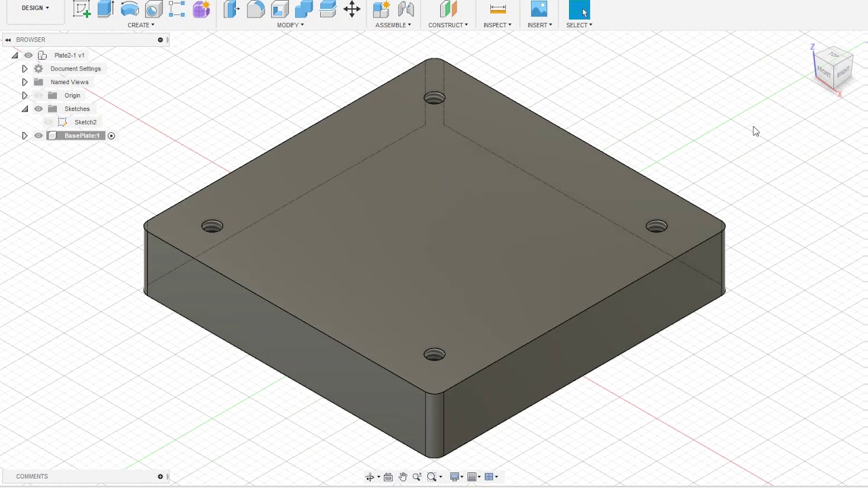Image resolution: width=868 pixels, height=488 pixels.
Task: Click the COMMENTS panel options dot
Action: pyautogui.click(x=160, y=476)
